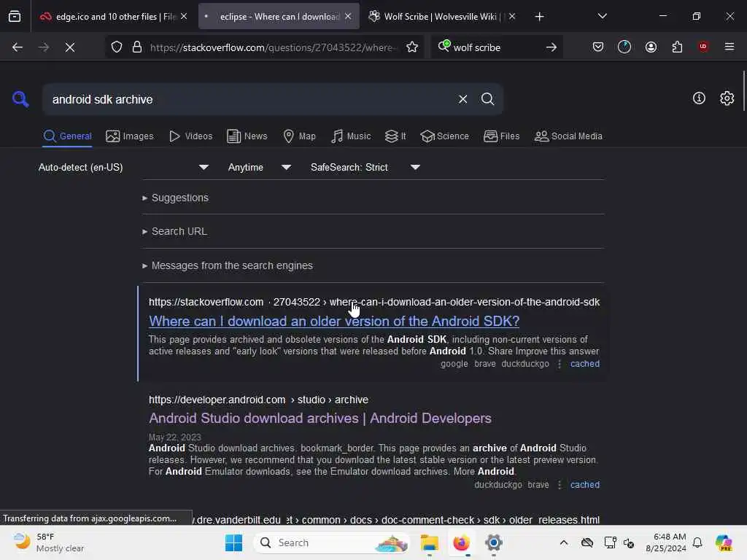
Task: Open the Anytime time range dropdown
Action: click(259, 167)
